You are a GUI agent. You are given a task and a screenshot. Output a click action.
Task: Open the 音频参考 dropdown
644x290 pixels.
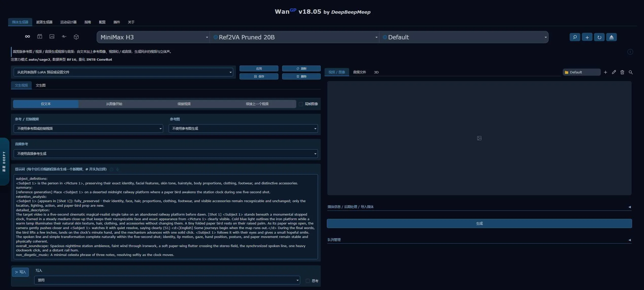pos(166,154)
